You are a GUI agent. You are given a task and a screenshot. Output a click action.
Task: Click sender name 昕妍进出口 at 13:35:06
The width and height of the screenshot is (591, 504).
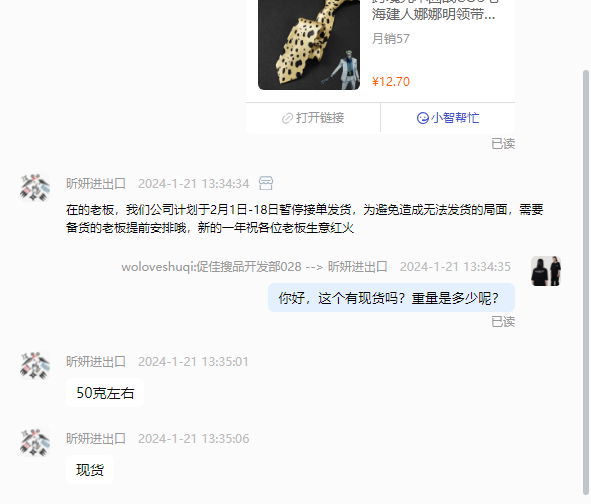pos(96,438)
